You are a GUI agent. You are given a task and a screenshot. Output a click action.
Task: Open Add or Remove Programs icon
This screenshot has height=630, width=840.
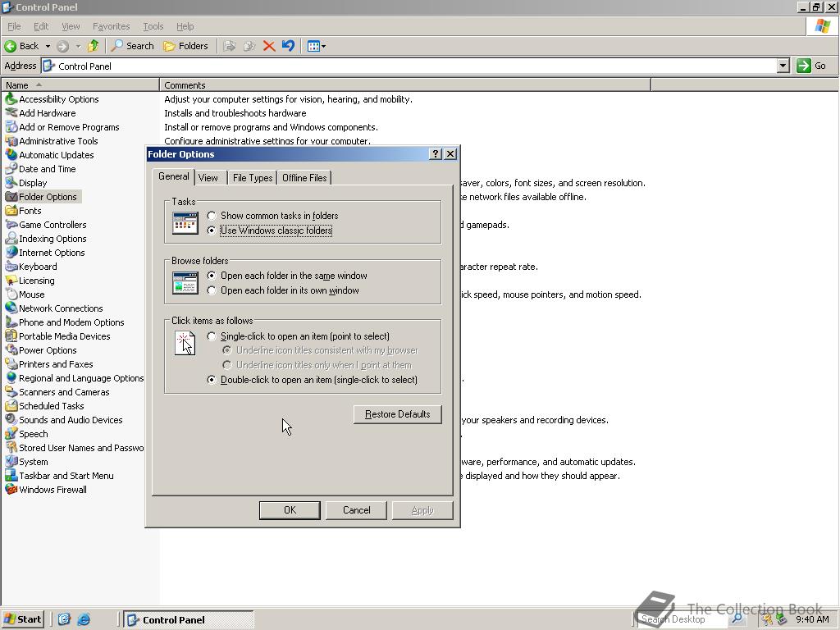click(x=11, y=127)
